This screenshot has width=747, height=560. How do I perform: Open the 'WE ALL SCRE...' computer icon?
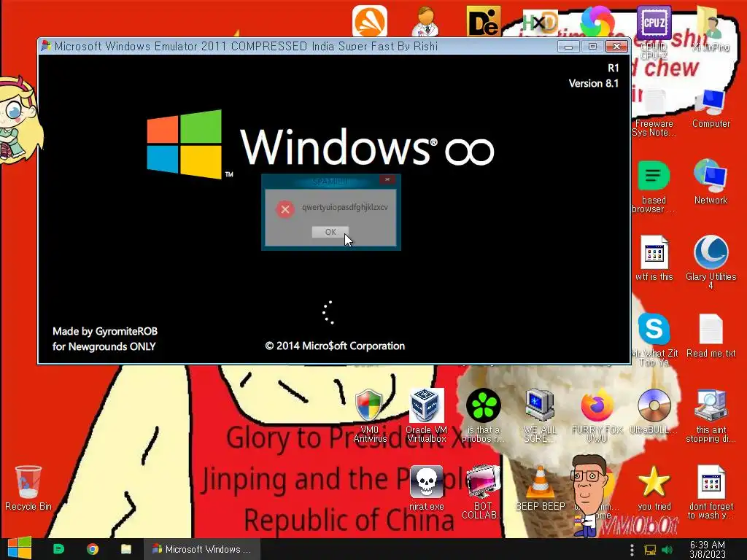tap(540, 415)
